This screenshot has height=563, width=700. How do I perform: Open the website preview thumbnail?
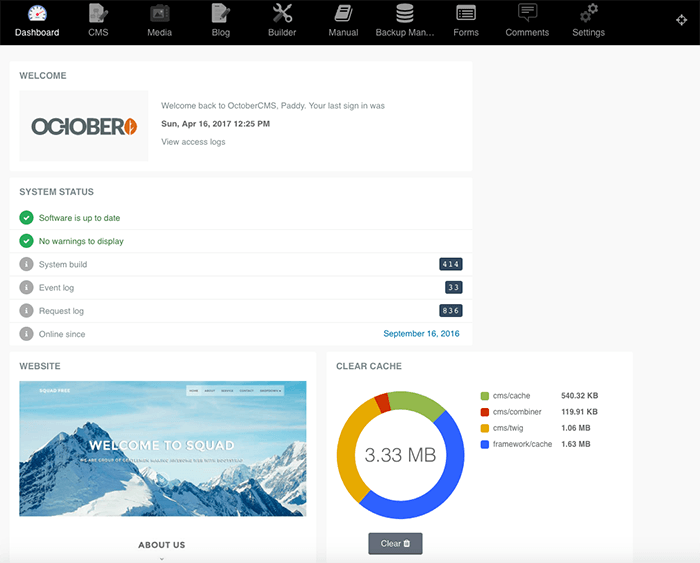[x=163, y=449]
